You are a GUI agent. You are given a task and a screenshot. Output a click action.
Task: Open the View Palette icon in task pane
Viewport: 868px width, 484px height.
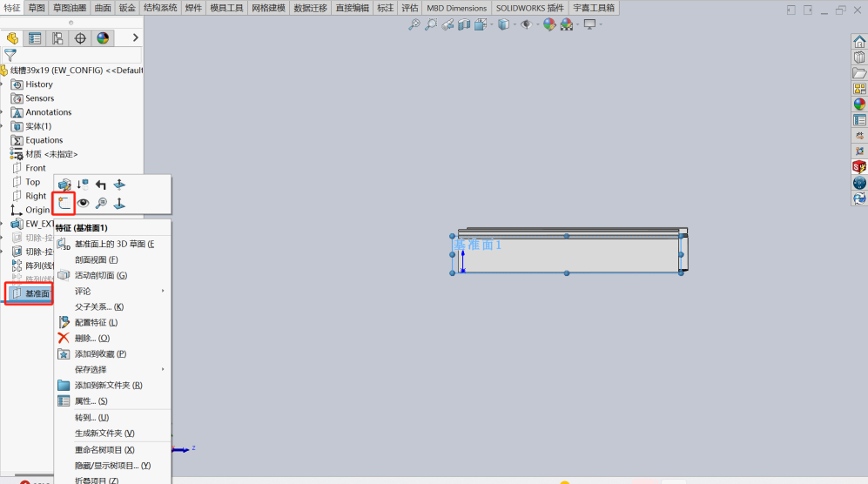[859, 89]
